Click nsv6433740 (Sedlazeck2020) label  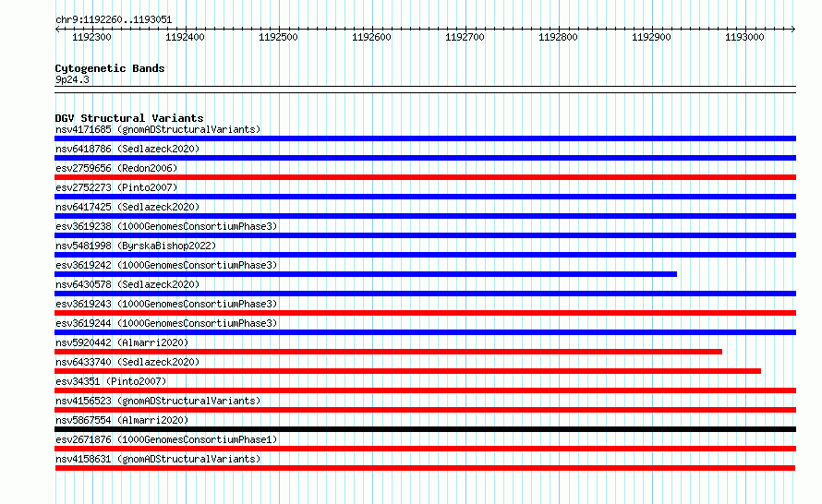pyautogui.click(x=127, y=362)
